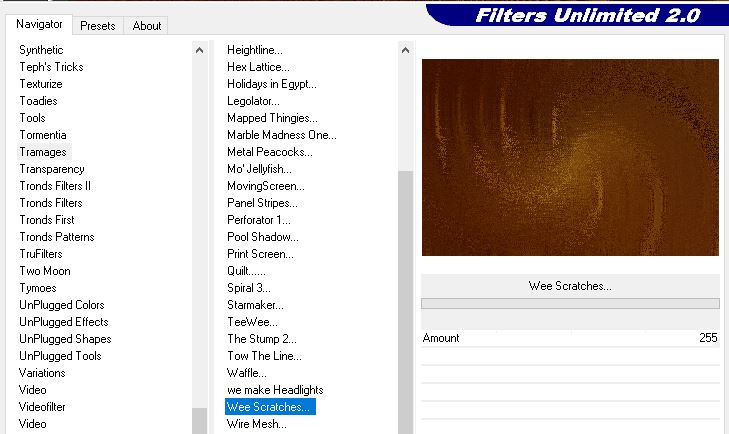Screen dimensions: 729x434
Task: Select the Teph's Tricks category
Action: coord(51,67)
